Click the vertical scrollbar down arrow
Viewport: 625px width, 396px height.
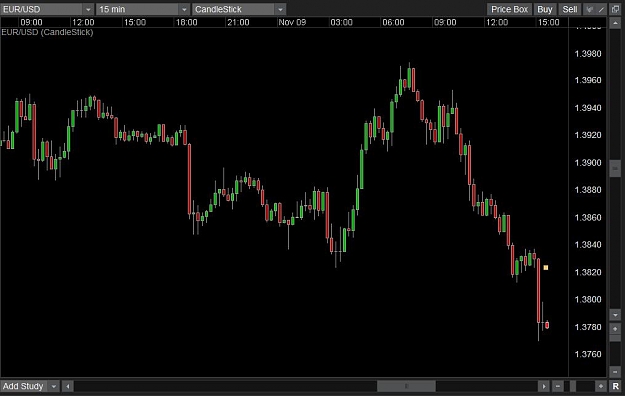615,315
